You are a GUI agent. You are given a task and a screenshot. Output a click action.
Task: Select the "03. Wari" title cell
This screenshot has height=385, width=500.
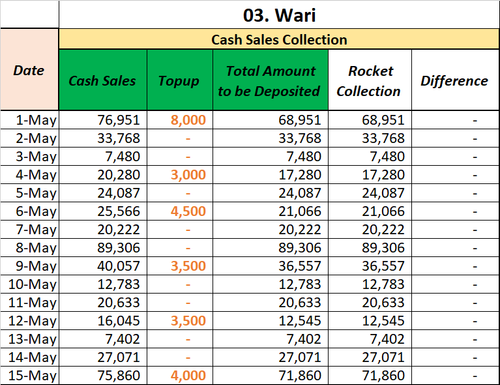tap(279, 15)
